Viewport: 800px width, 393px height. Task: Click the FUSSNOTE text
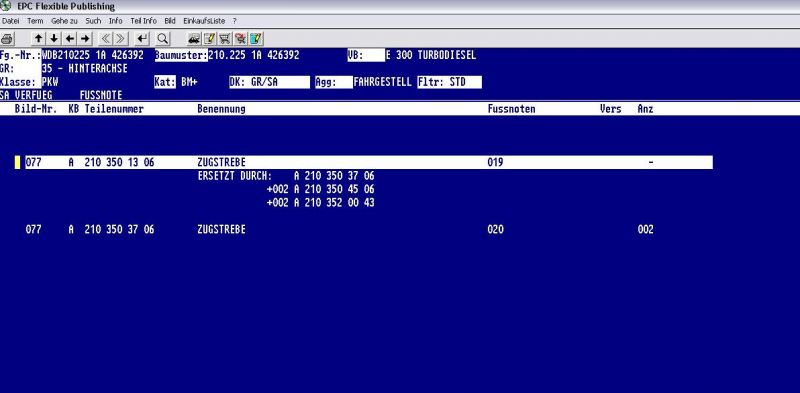101,95
